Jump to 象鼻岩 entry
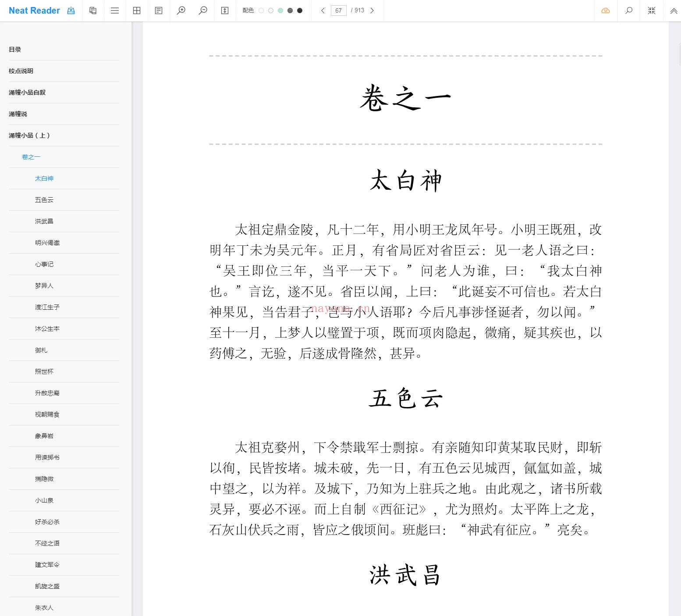This screenshot has width=681, height=616. pos(44,436)
